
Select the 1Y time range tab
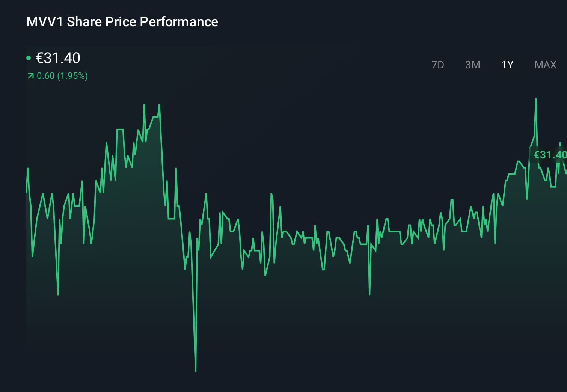tap(507, 65)
